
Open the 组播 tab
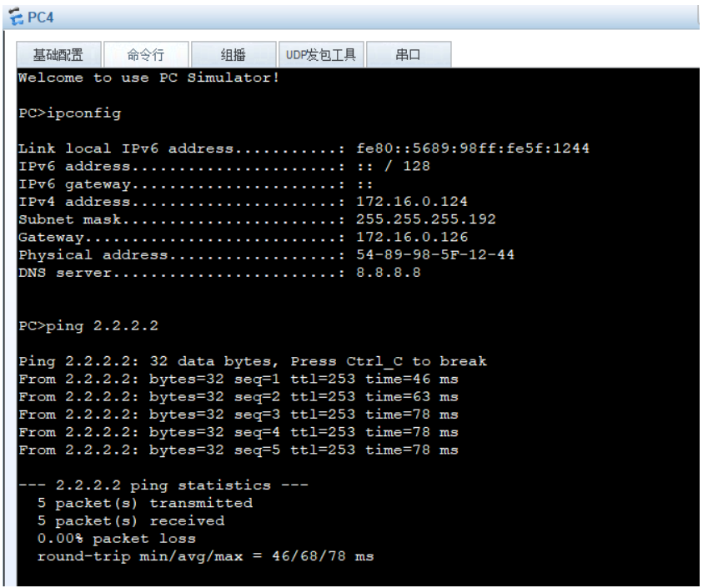coord(233,55)
